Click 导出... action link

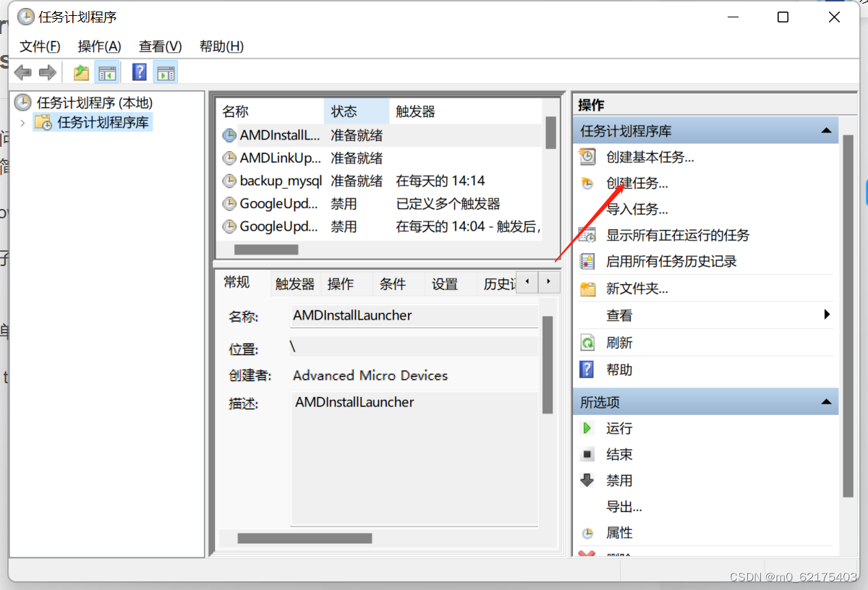(x=624, y=507)
